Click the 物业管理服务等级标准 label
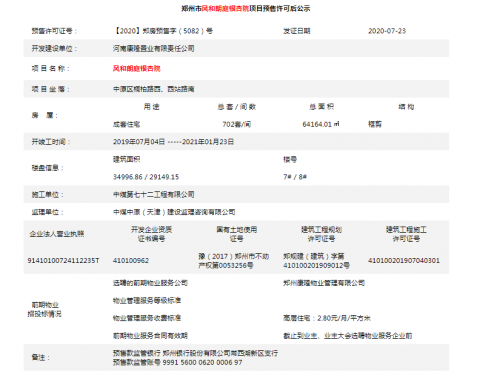 pyautogui.click(x=147, y=301)
